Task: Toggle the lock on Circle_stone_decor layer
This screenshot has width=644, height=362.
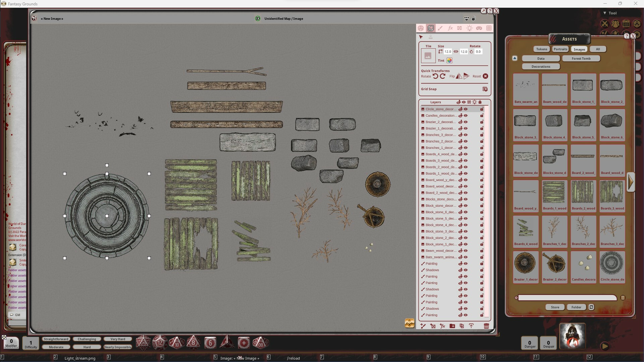Action: 482,109
